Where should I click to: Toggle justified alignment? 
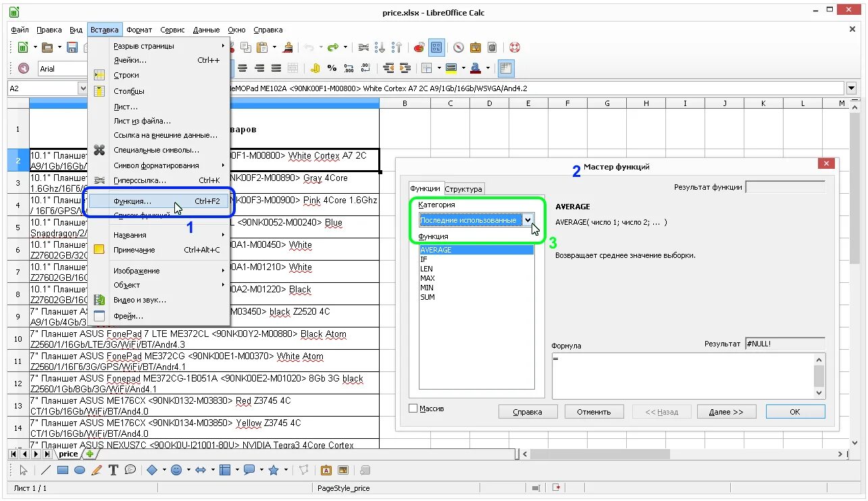(x=276, y=68)
